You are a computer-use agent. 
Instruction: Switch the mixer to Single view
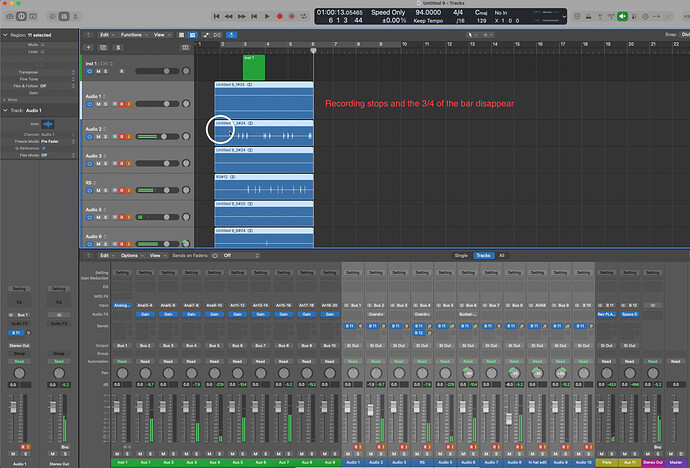(x=461, y=256)
